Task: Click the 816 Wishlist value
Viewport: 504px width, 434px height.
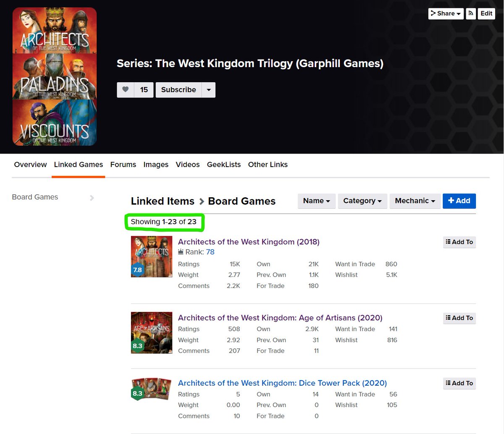Action: coord(392,340)
